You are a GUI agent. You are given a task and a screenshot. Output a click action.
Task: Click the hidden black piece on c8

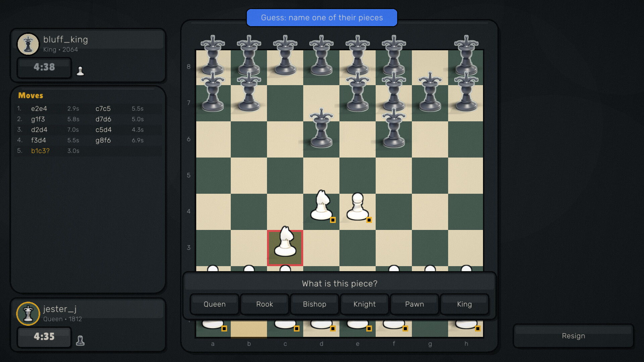pos(285,56)
